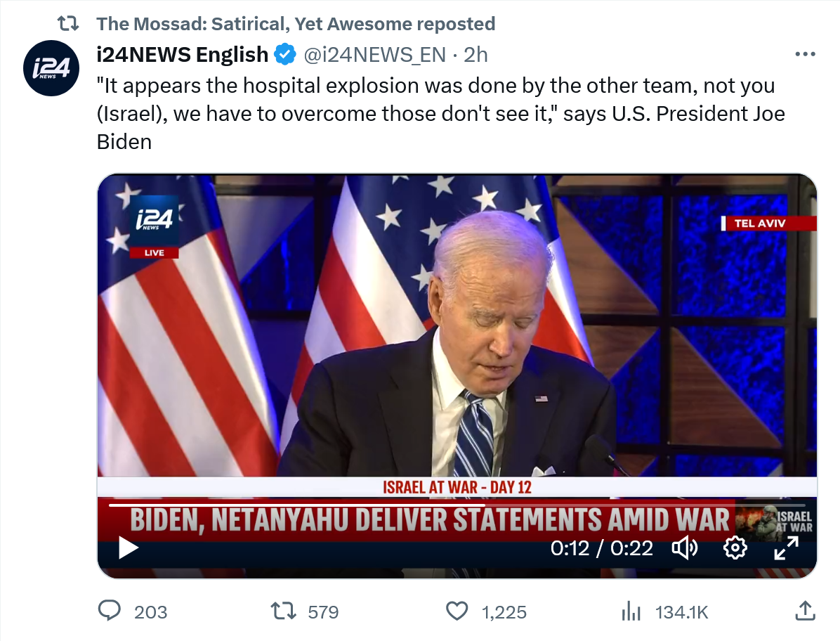
Task: Click the small repost icon above the tweet
Action: point(67,24)
